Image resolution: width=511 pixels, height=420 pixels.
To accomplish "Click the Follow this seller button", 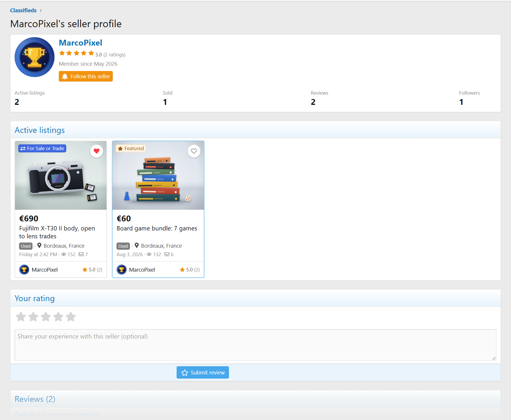I will 86,76.
